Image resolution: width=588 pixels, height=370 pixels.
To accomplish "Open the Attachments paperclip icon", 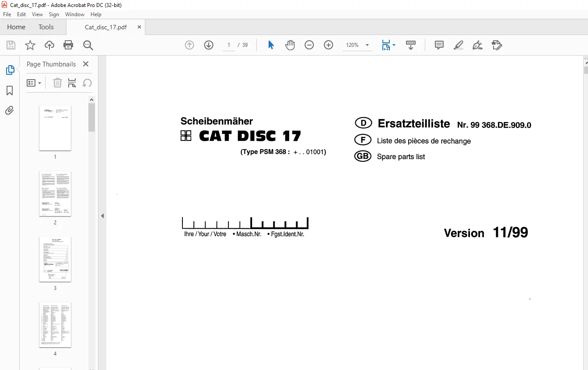I will click(10, 110).
